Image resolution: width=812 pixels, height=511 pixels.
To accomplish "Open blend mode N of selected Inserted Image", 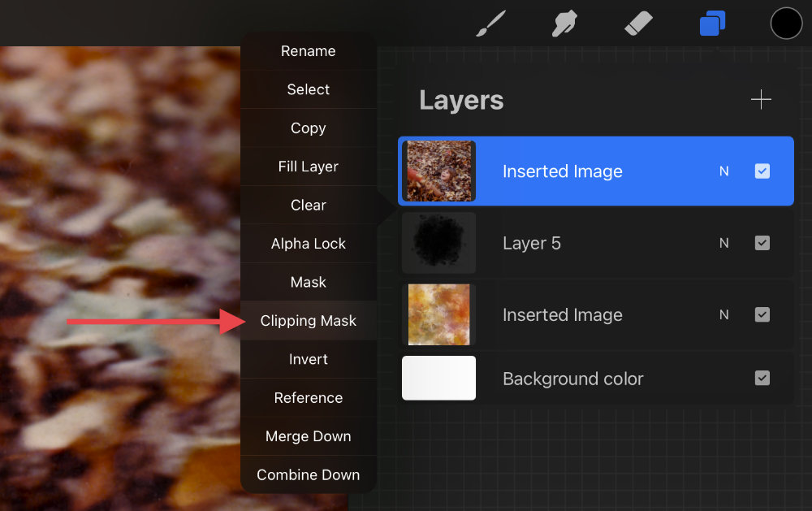I will 724,171.
